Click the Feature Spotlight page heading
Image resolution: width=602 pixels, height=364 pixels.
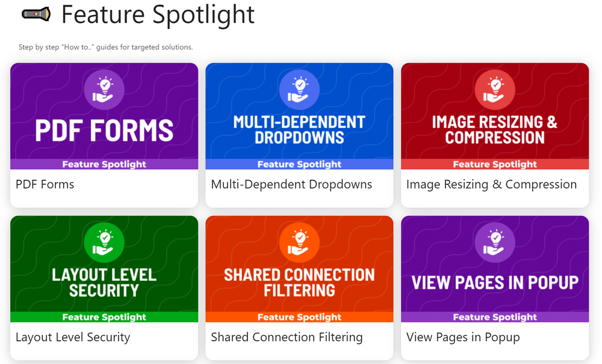tap(158, 16)
